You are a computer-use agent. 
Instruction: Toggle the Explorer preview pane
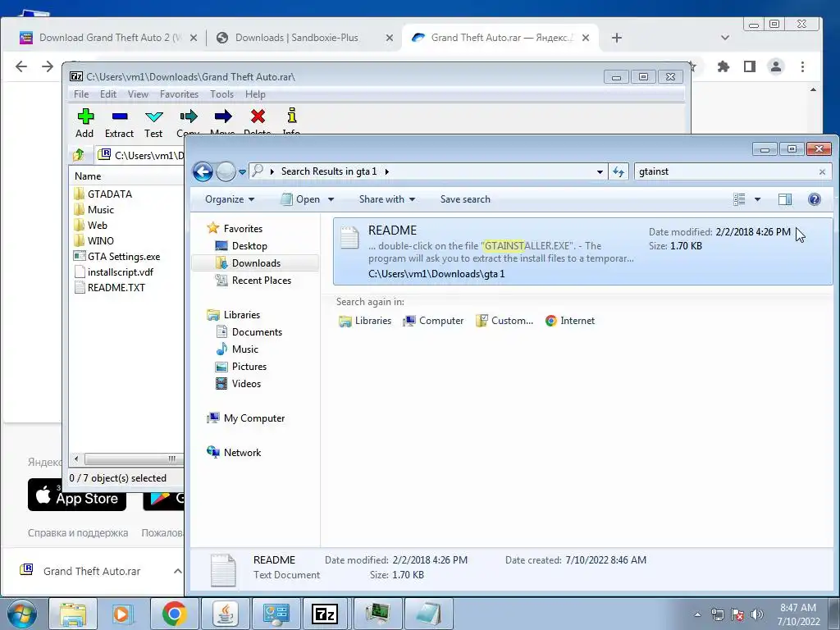click(x=785, y=200)
